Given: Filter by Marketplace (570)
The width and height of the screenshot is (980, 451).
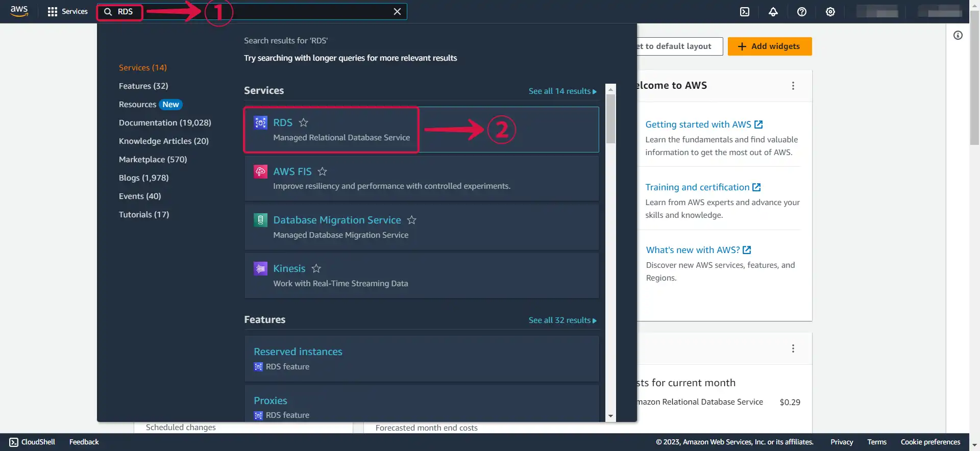Looking at the screenshot, I should [153, 159].
